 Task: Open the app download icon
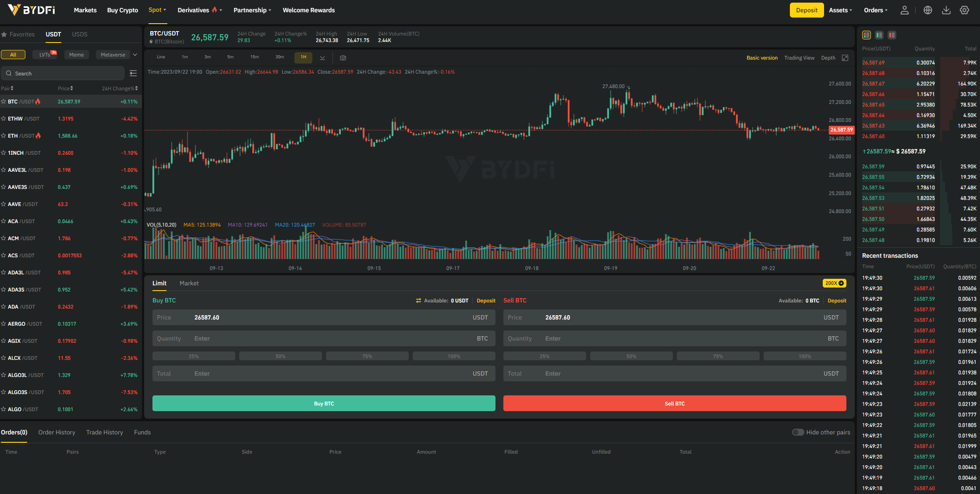pos(946,10)
